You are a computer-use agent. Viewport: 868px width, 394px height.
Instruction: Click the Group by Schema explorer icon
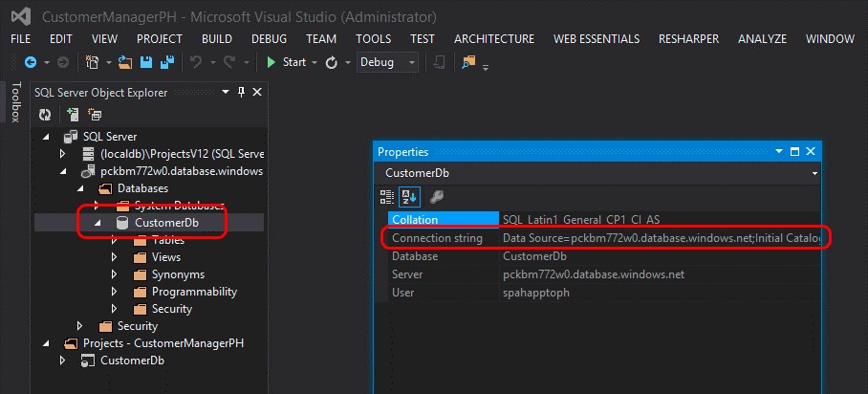point(95,116)
